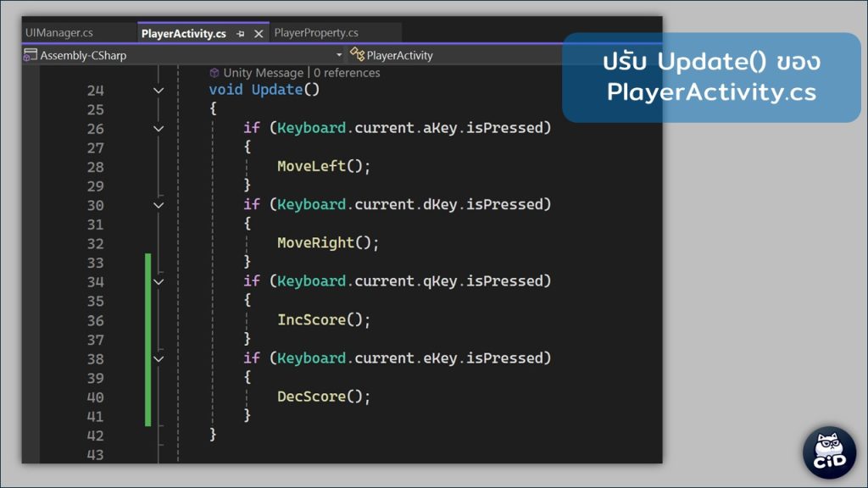Click the Assembly-CSharp project icon
Viewport: 868px width, 488px height.
(31, 56)
